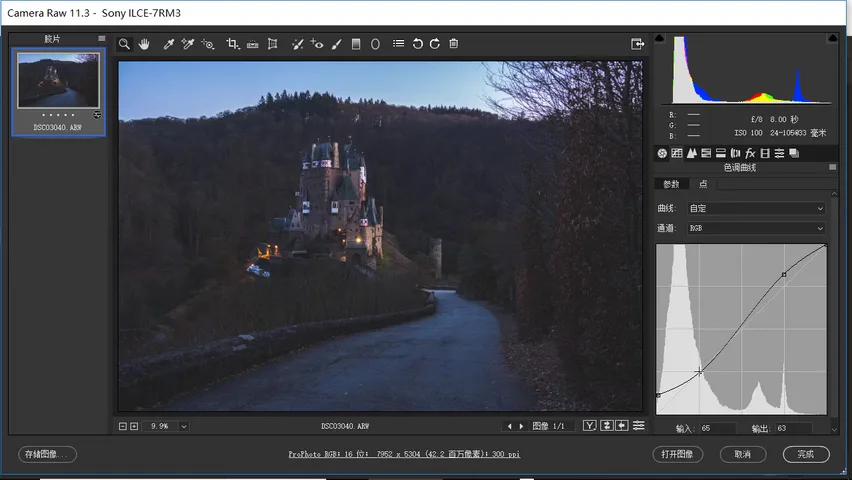Click the 输出 output value field
The width and height of the screenshot is (852, 480).
click(x=793, y=428)
